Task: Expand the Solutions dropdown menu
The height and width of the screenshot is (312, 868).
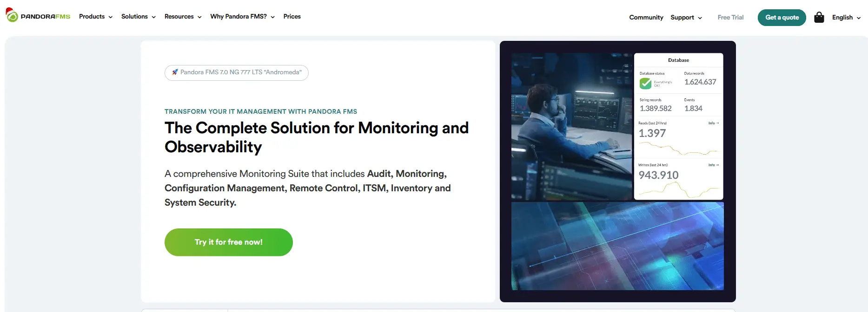Action: [139, 17]
